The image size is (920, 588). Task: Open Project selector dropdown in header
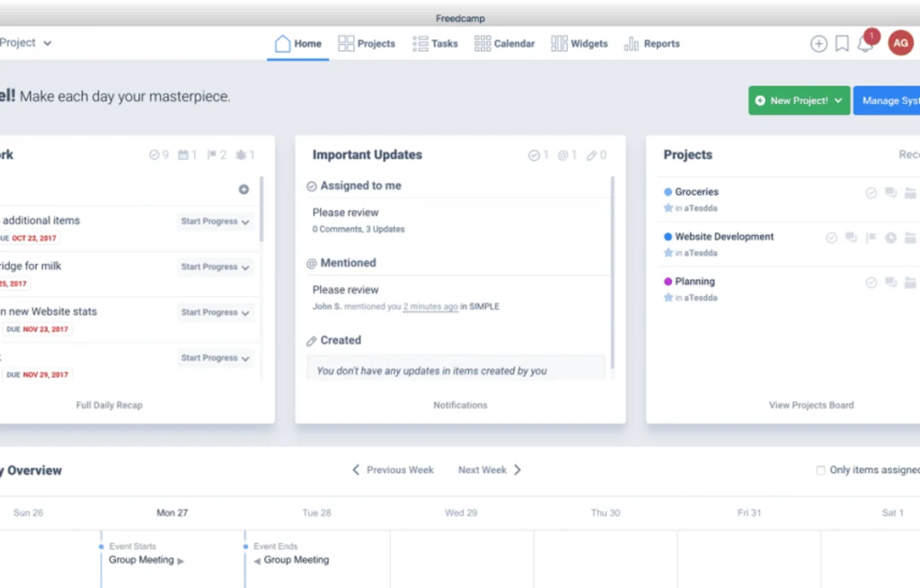click(25, 43)
